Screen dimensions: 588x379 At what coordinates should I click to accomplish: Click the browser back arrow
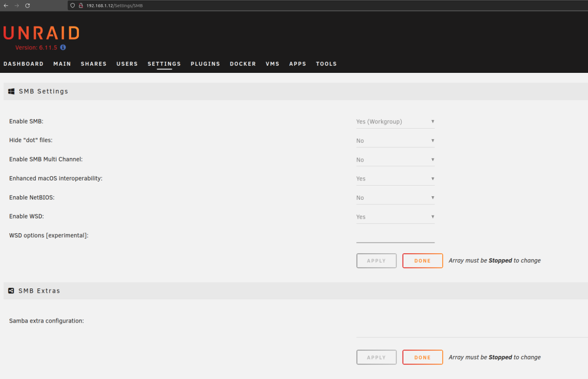point(6,6)
